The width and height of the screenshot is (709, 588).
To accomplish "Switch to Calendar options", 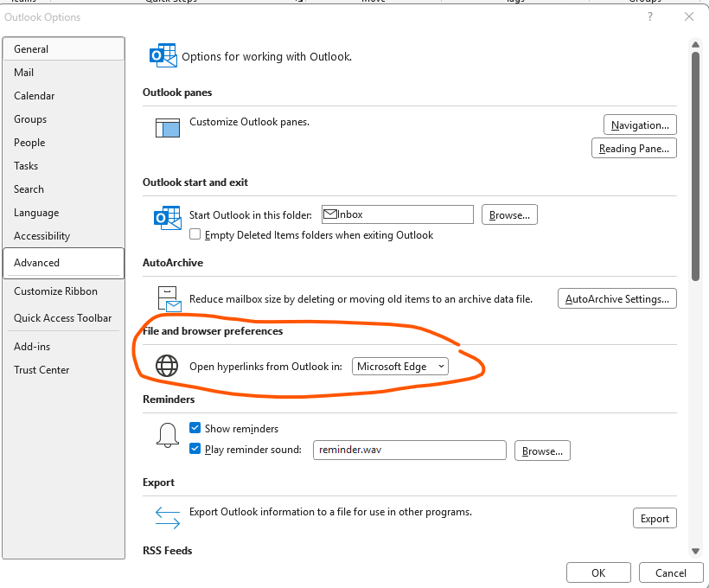I will pyautogui.click(x=64, y=96).
